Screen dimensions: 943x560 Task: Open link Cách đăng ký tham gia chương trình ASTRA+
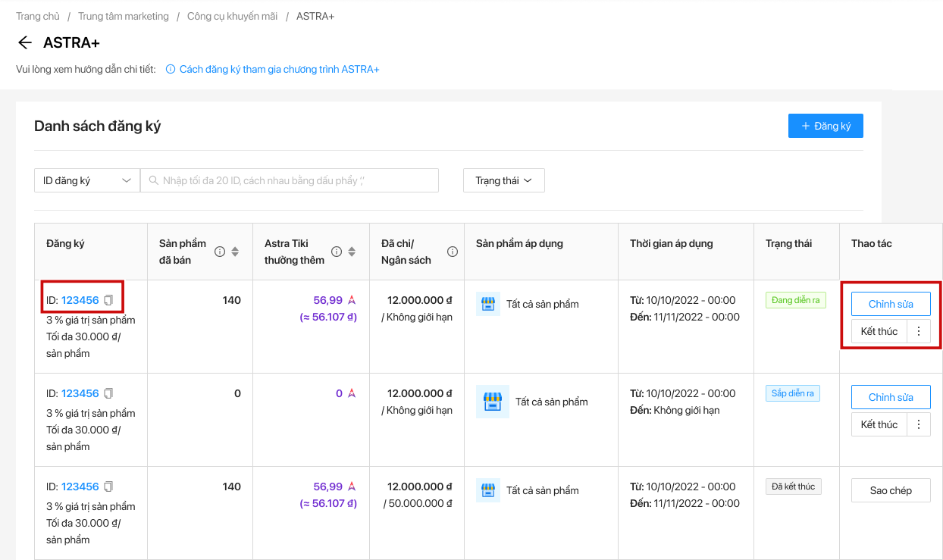click(279, 69)
